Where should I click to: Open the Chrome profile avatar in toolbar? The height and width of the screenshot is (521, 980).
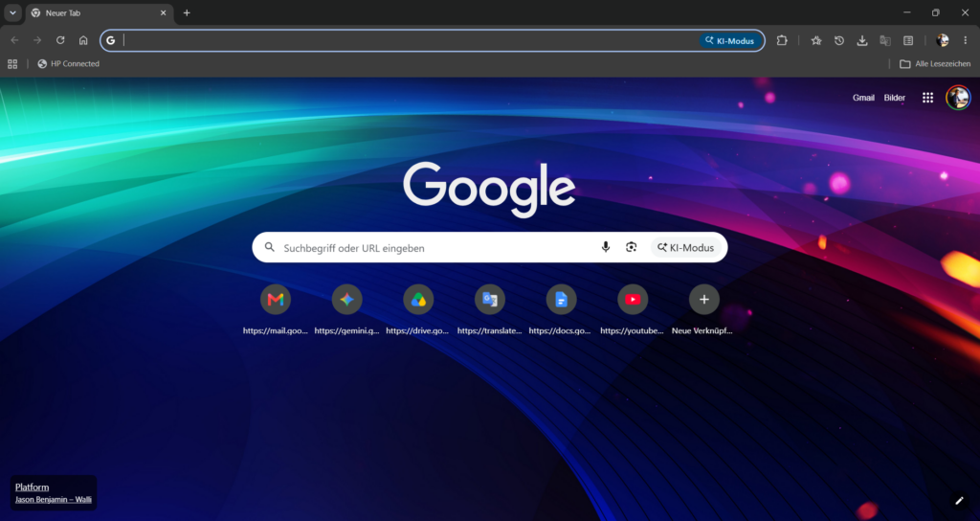[x=943, y=40]
